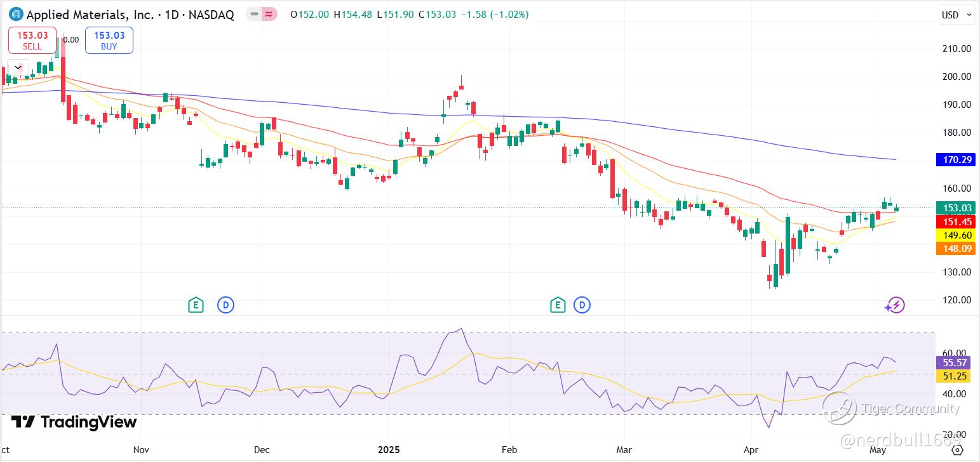Click the orange 148.09 moving average label
Image resolution: width=980 pixels, height=462 pixels.
955,249
